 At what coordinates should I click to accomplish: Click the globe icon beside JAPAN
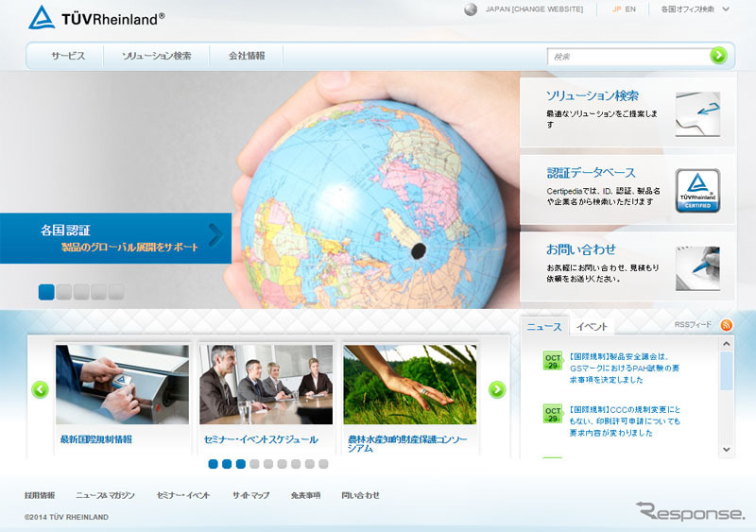point(471,9)
